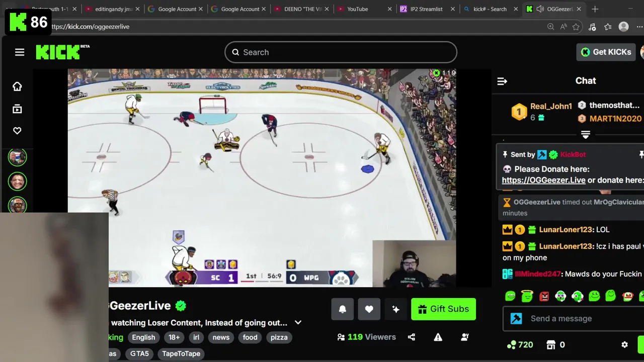
Task: Click IllMinded247 username in chat
Action: tap(537, 274)
